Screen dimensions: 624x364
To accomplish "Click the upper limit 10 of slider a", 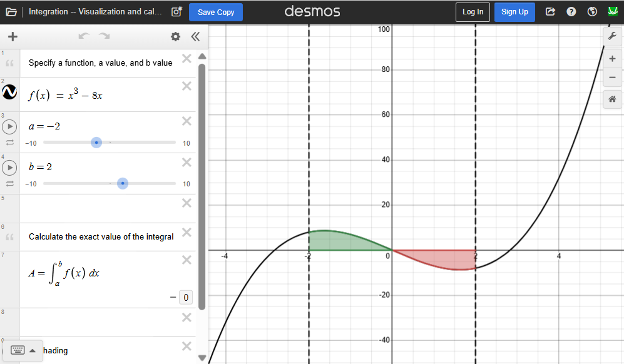I will 187,143.
